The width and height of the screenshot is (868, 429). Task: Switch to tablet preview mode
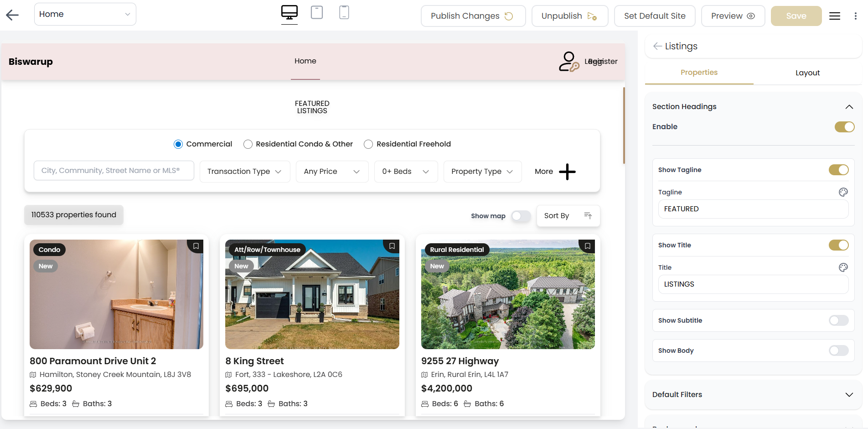316,13
